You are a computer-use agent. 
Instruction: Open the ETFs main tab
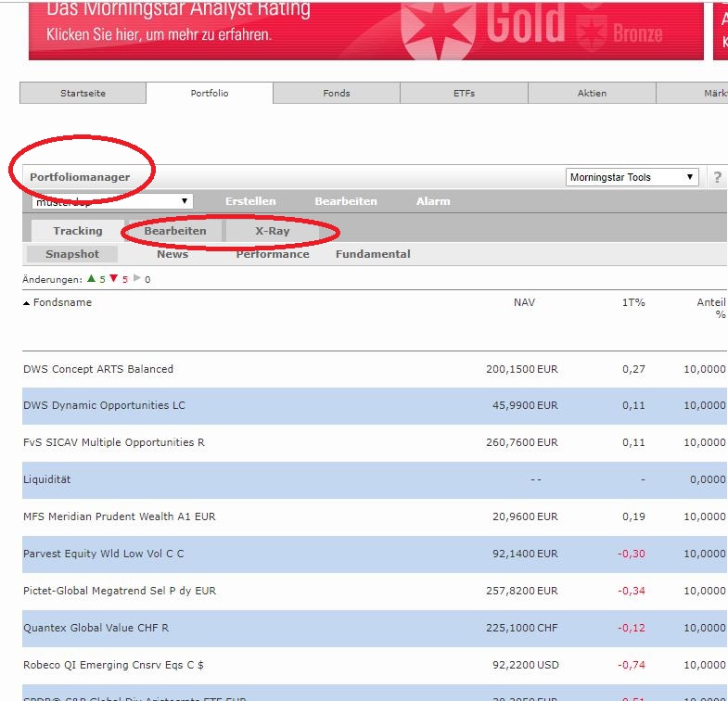click(x=464, y=93)
